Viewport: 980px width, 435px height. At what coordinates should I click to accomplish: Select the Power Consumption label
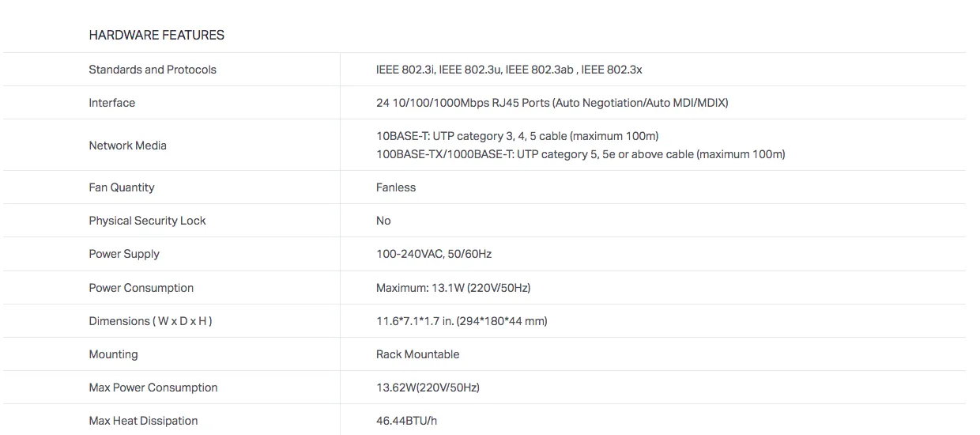pyautogui.click(x=141, y=288)
